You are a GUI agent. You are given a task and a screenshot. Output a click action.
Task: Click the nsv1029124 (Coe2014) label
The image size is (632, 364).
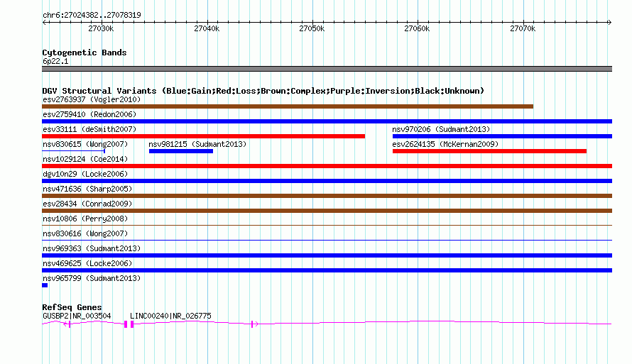pos(85,159)
